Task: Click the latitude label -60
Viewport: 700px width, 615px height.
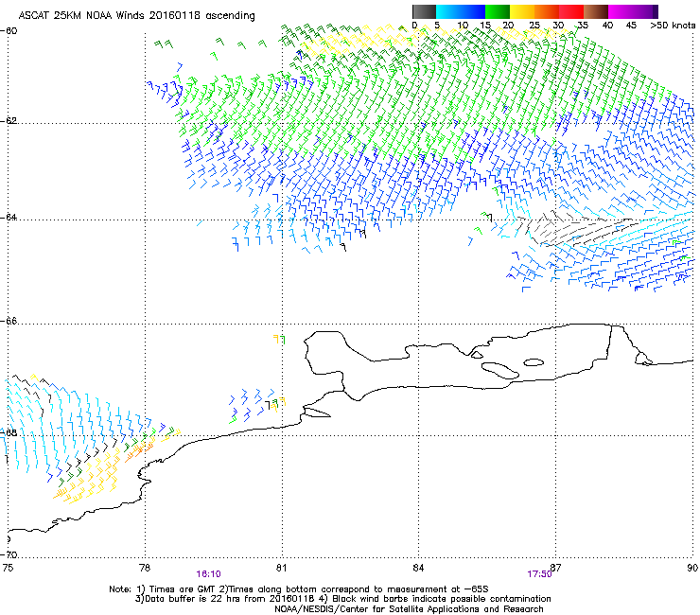Action: click(9, 31)
